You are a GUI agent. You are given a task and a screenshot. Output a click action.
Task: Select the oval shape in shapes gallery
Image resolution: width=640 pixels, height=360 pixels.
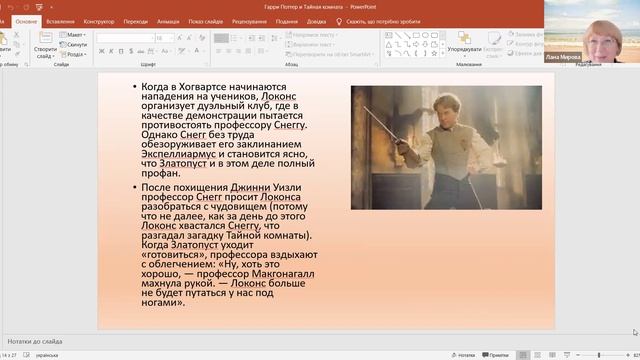pos(425,36)
